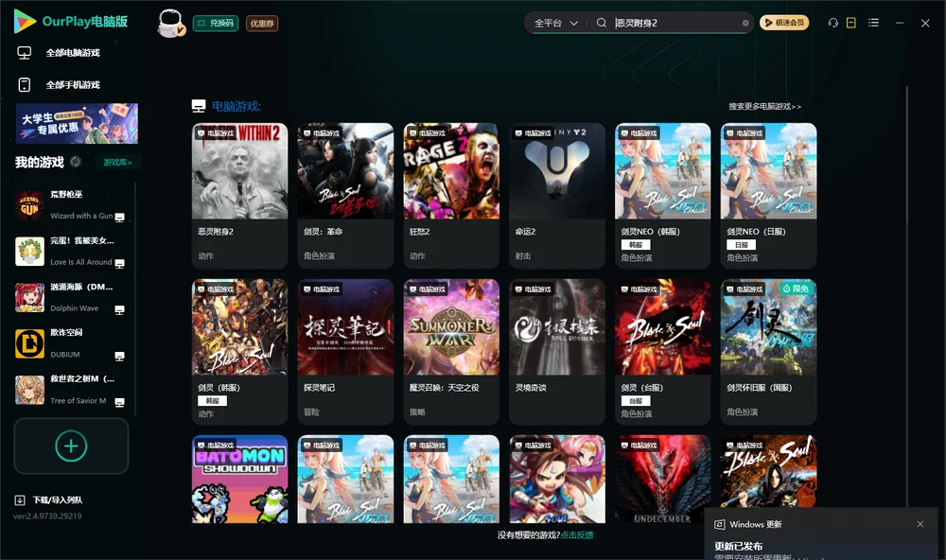Image resolution: width=946 pixels, height=560 pixels.
Task: Click the 电脑游戏 section header icon
Action: click(x=199, y=106)
